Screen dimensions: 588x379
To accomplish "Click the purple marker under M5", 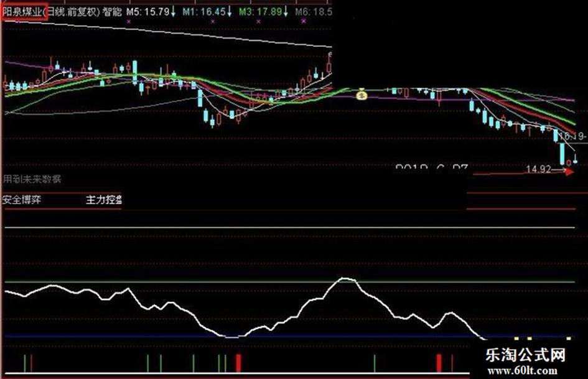I will [129, 22].
